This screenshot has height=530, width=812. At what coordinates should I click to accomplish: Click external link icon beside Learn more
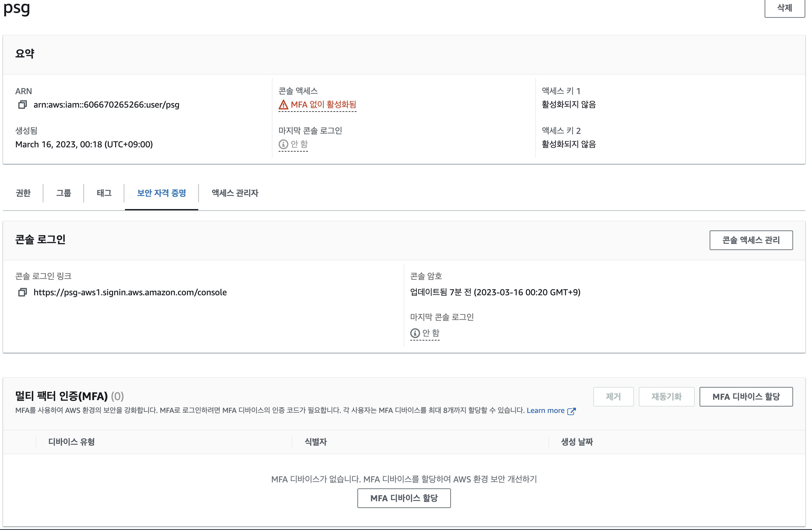tap(572, 411)
